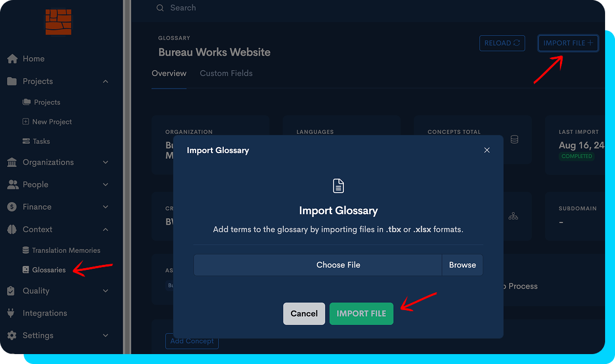
Task: Click the Finance dollar coin icon
Action: [x=12, y=207]
